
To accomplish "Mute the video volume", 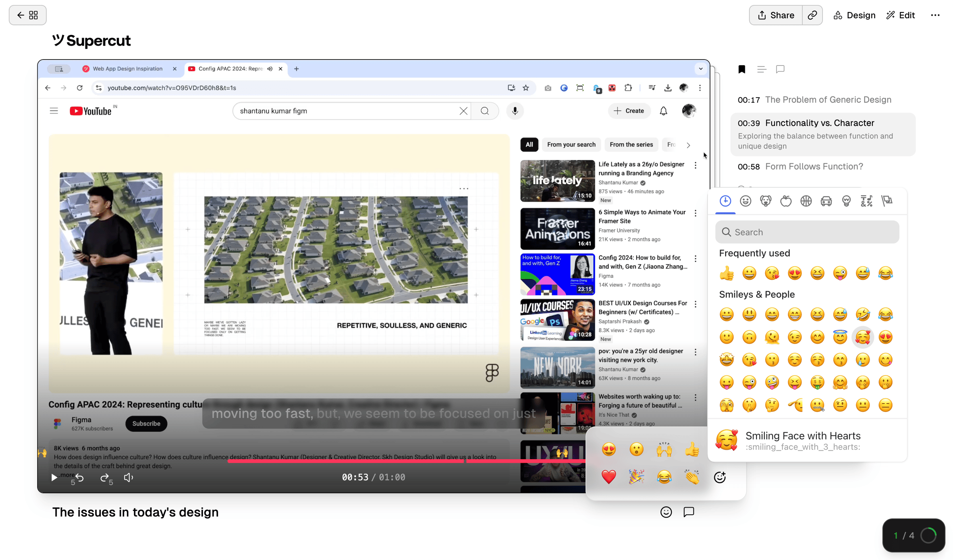I will pos(128,477).
